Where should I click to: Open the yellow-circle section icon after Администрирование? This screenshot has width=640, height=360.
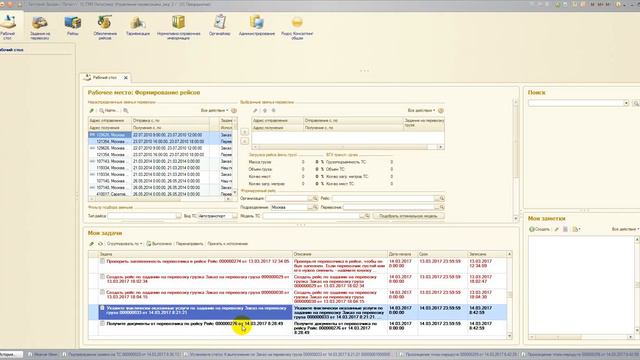pyautogui.click(x=297, y=27)
